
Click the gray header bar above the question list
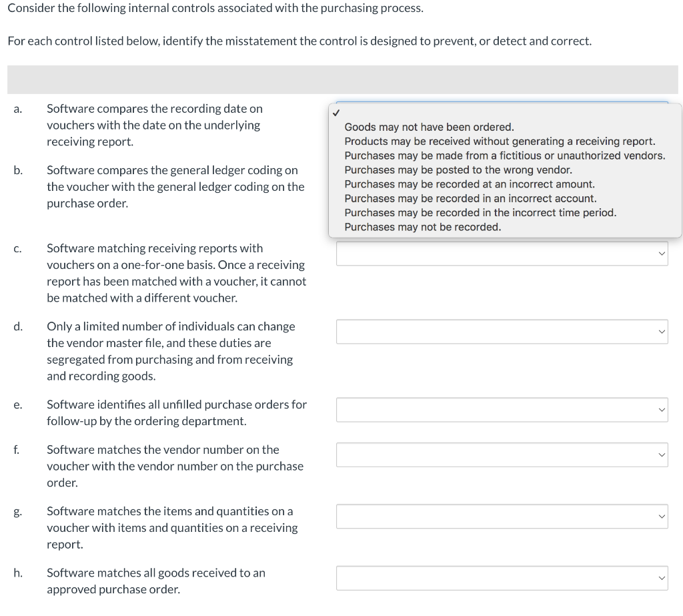click(341, 78)
